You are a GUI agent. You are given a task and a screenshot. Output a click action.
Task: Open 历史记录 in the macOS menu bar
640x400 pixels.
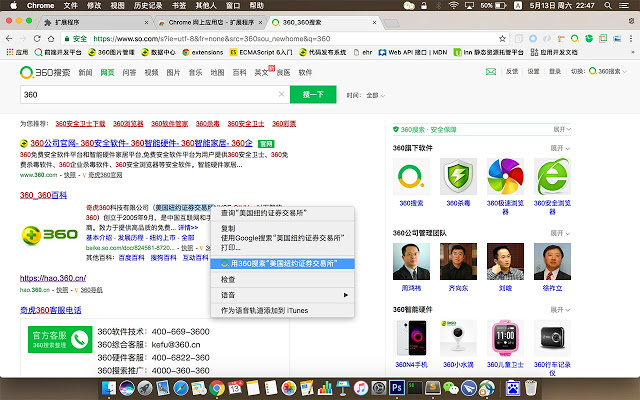148,5
